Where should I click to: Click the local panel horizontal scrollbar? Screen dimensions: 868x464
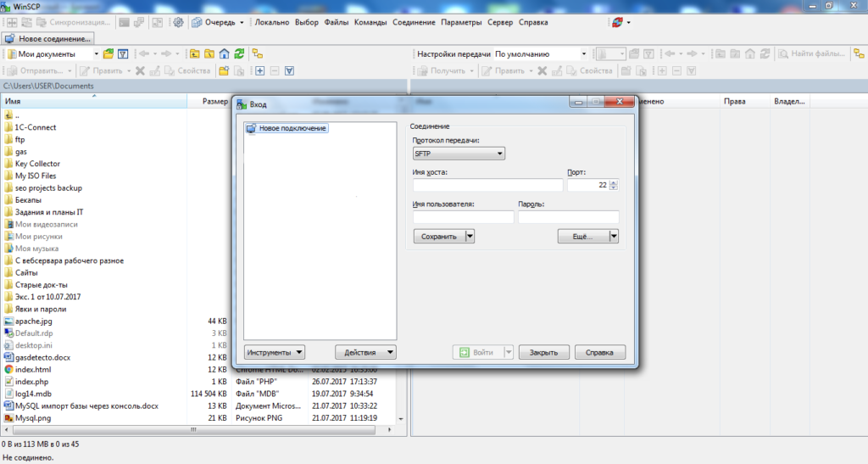(x=194, y=430)
